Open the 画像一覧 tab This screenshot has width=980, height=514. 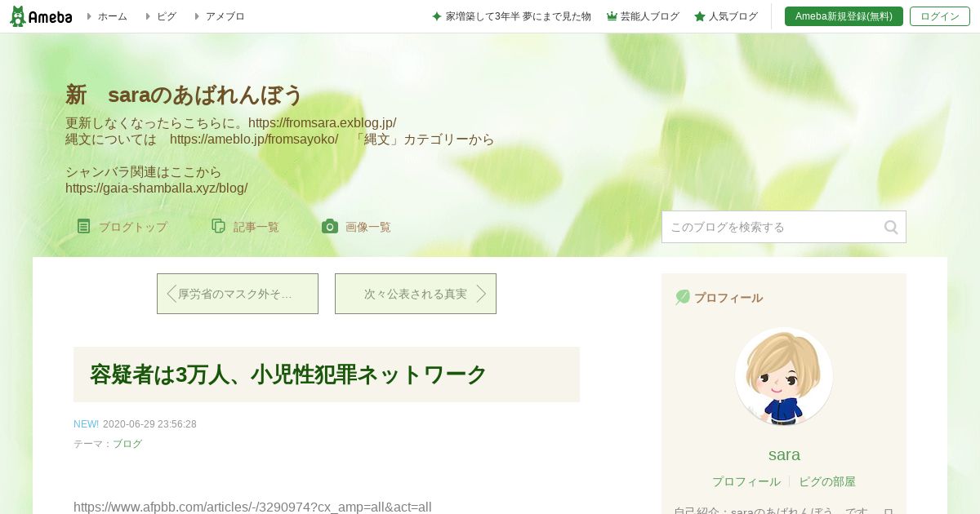pyautogui.click(x=367, y=227)
